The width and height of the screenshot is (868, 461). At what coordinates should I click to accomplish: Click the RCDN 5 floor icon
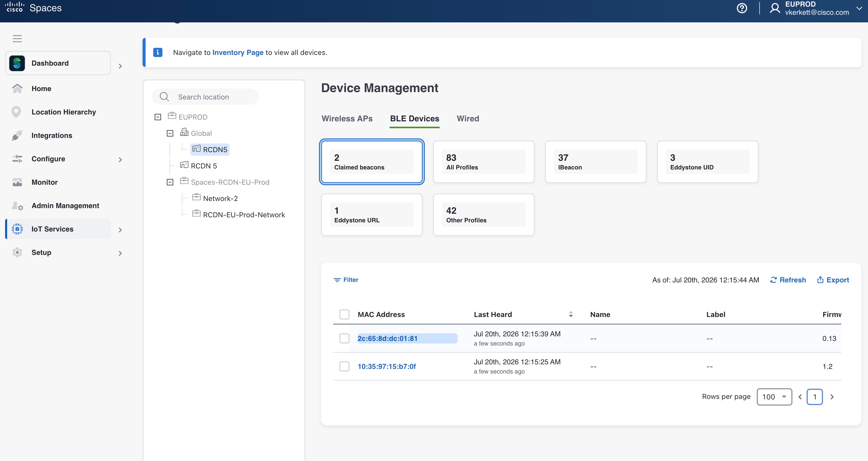point(184,165)
